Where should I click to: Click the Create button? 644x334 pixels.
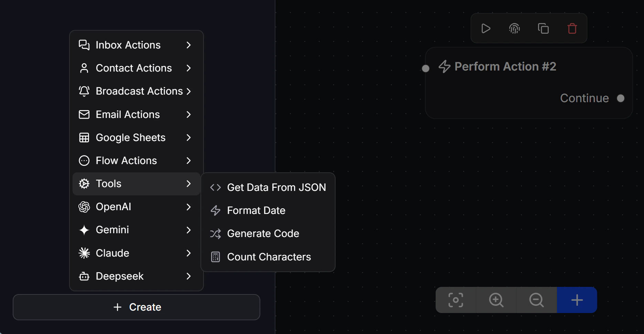point(137,307)
